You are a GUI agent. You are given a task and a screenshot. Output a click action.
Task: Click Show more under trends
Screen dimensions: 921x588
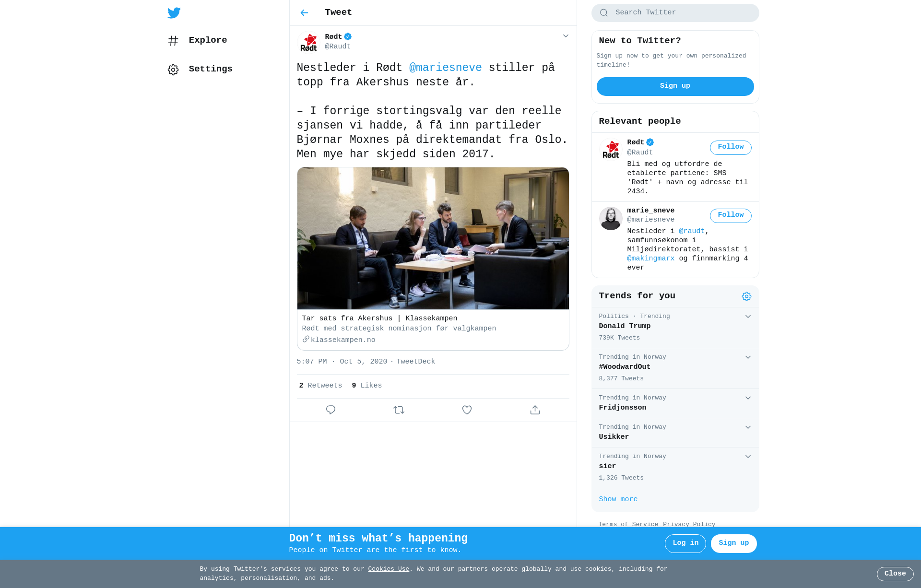[618, 499]
